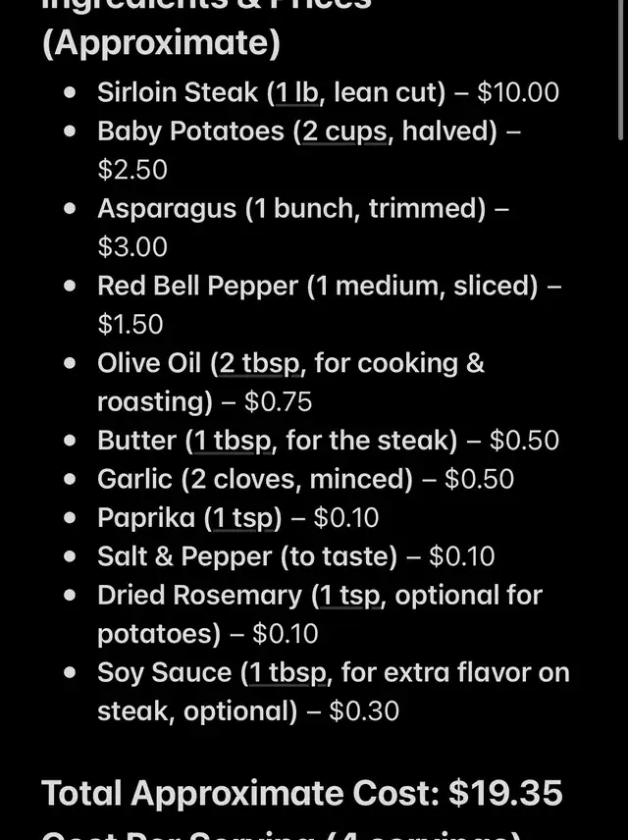
Task: Click the $0.30 soy sauce price
Action: point(364,710)
